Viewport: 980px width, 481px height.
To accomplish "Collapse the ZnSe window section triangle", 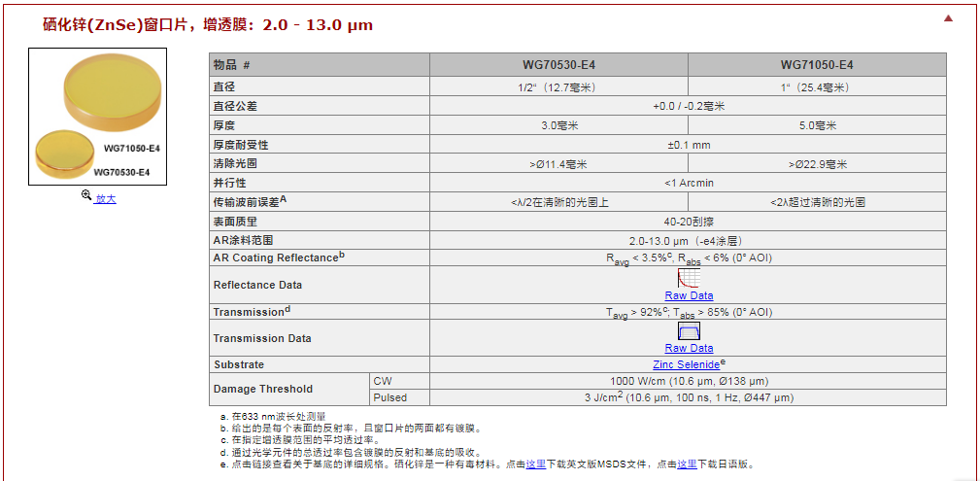I will [x=949, y=18].
